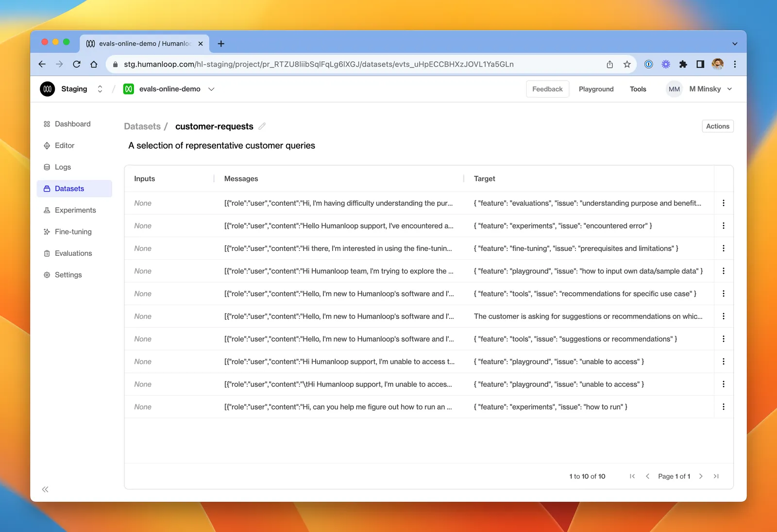
Task: Open the Playground link in the header
Action: click(x=596, y=89)
